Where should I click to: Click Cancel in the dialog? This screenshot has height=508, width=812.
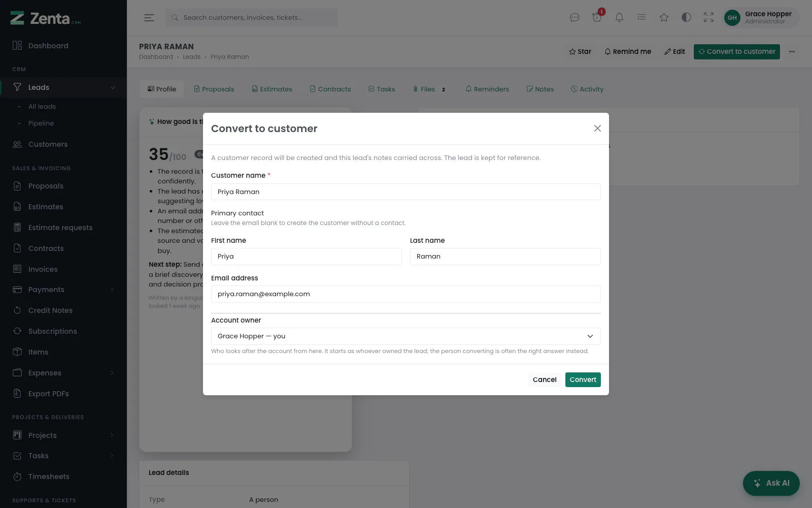[x=545, y=380]
